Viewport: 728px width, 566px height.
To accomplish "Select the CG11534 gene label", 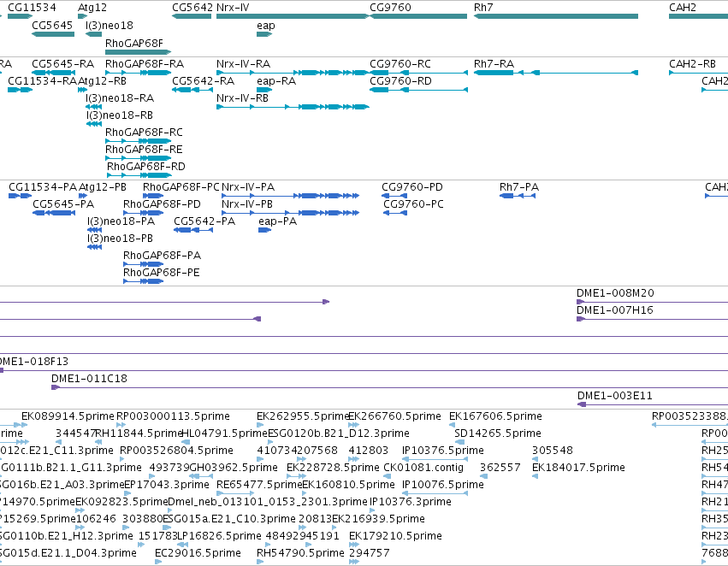I will (32, 8).
